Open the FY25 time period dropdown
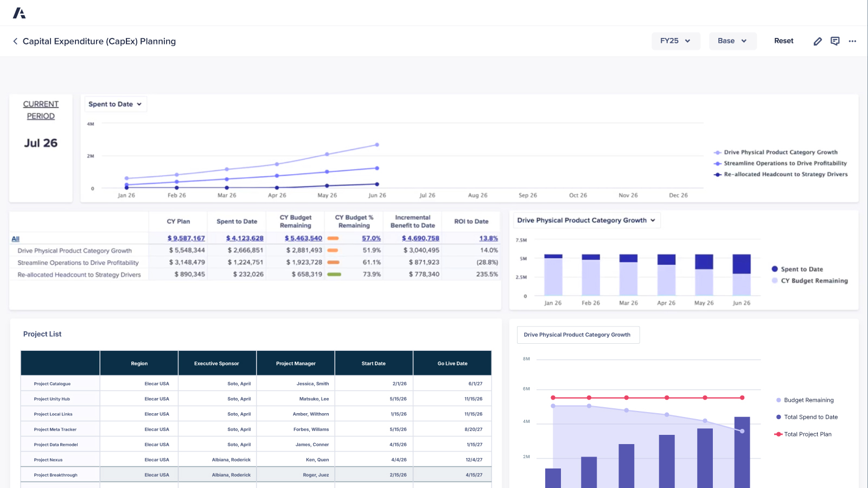Screen dimensions: 868x488 coord(675,41)
